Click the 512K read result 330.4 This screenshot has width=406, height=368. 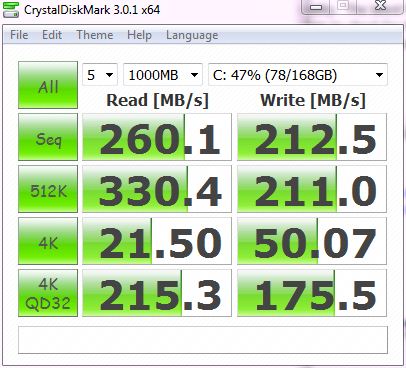(x=157, y=189)
